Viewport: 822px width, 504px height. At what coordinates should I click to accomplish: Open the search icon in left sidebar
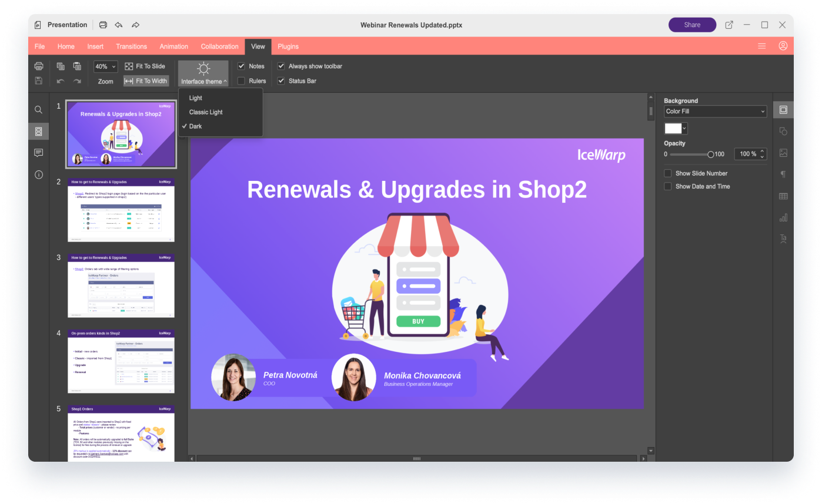[x=38, y=110]
